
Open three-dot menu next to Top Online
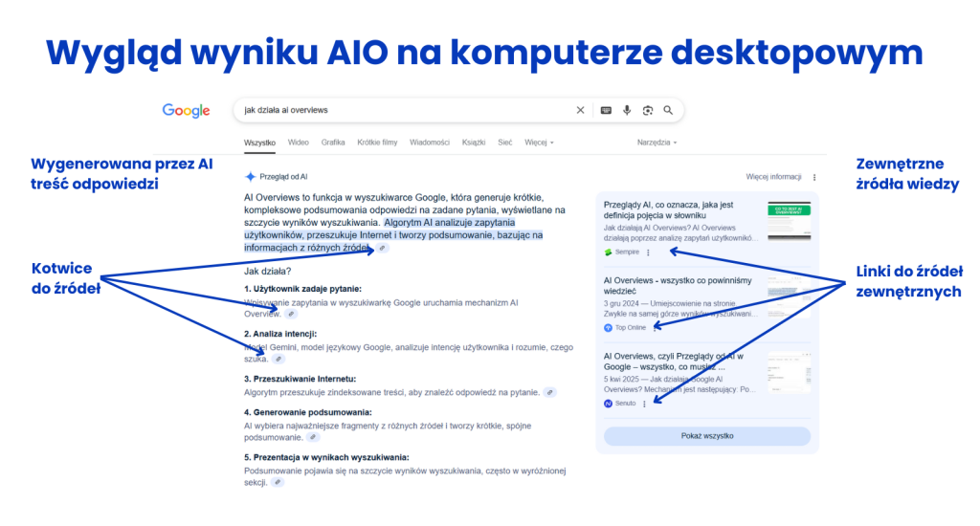pyautogui.click(x=655, y=328)
